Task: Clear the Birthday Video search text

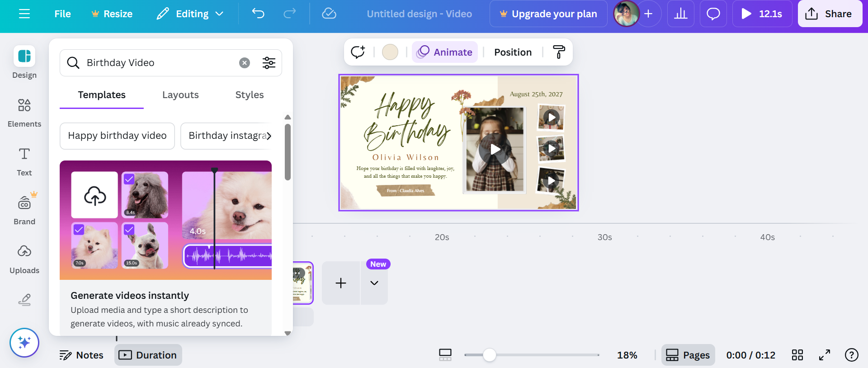Action: 245,63
